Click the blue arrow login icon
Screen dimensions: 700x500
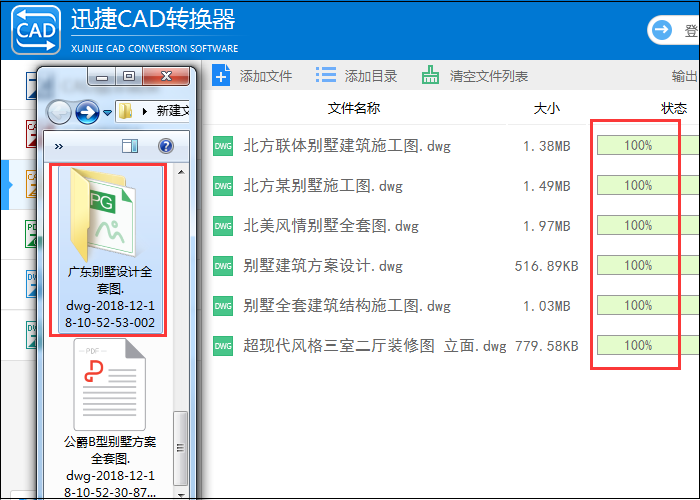[662, 30]
